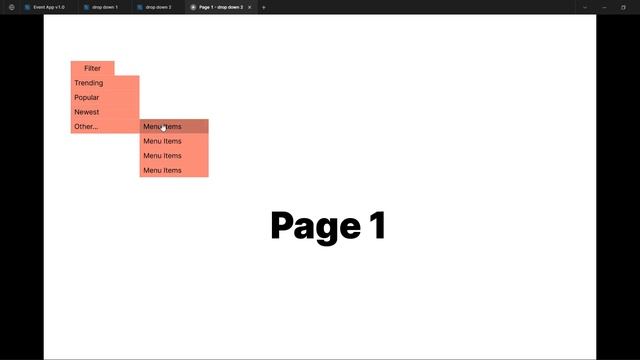Click the Filter dropdown button
This screenshot has height=360, width=640.
click(92, 68)
